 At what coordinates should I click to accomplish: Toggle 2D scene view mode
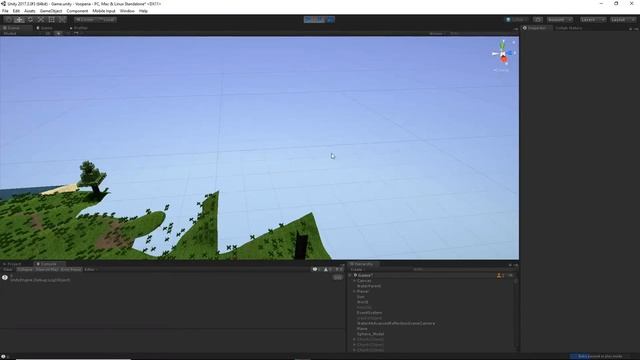point(48,33)
